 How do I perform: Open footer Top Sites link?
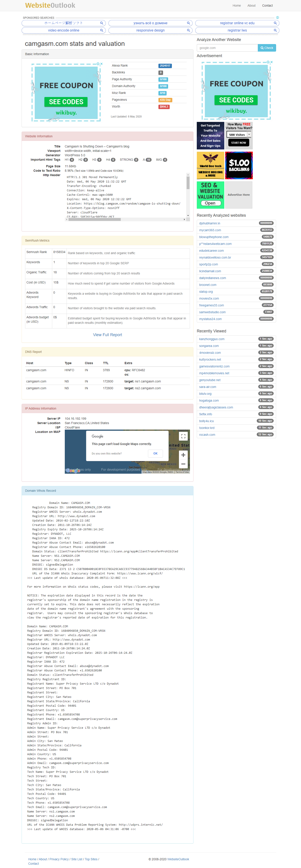point(91,859)
